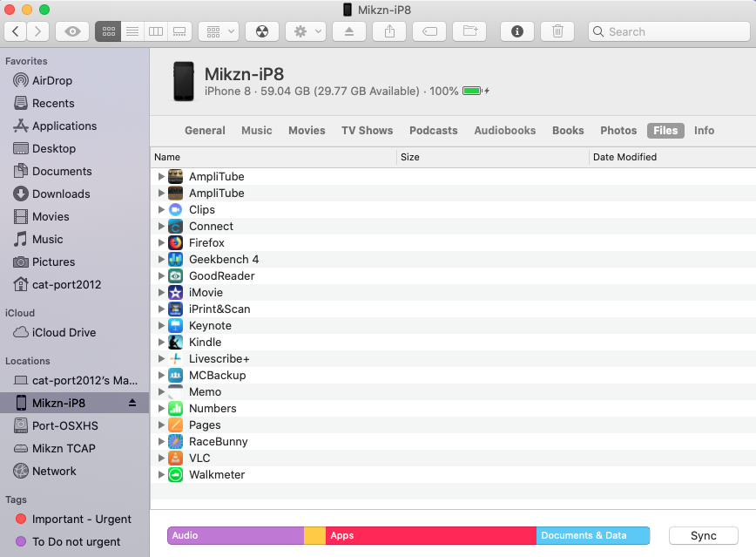The image size is (756, 557).
Task: Switch to the TV Shows tab
Action: click(x=367, y=131)
